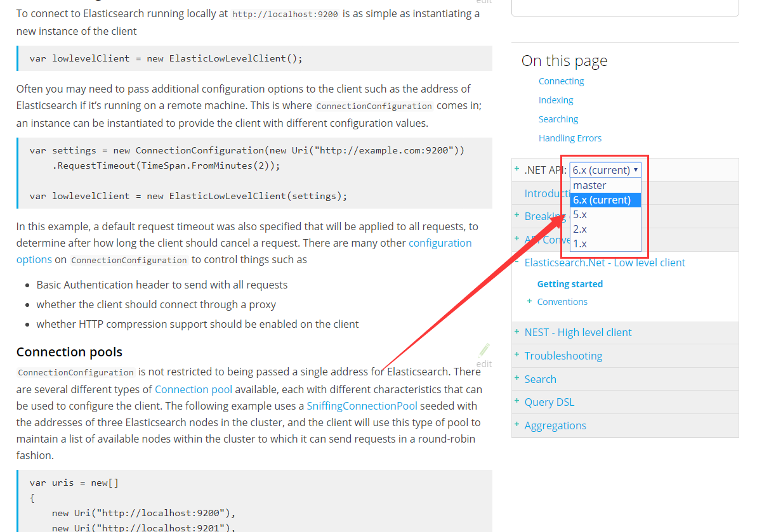The height and width of the screenshot is (532, 776).
Task: Pick the 5.x version option
Action: click(606, 214)
